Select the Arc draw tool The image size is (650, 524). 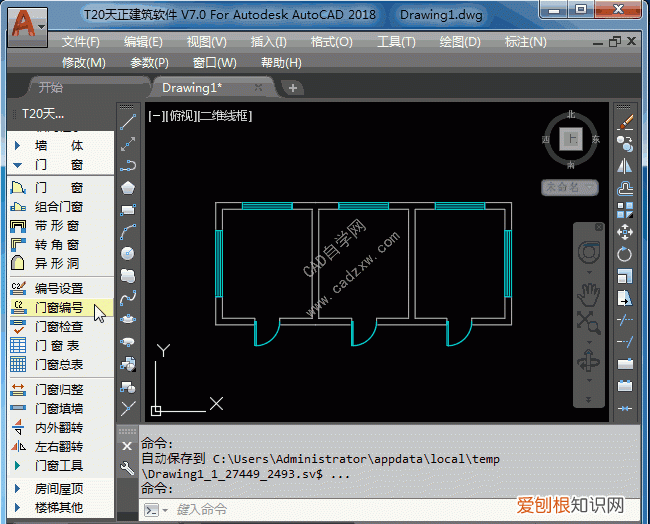(x=128, y=232)
